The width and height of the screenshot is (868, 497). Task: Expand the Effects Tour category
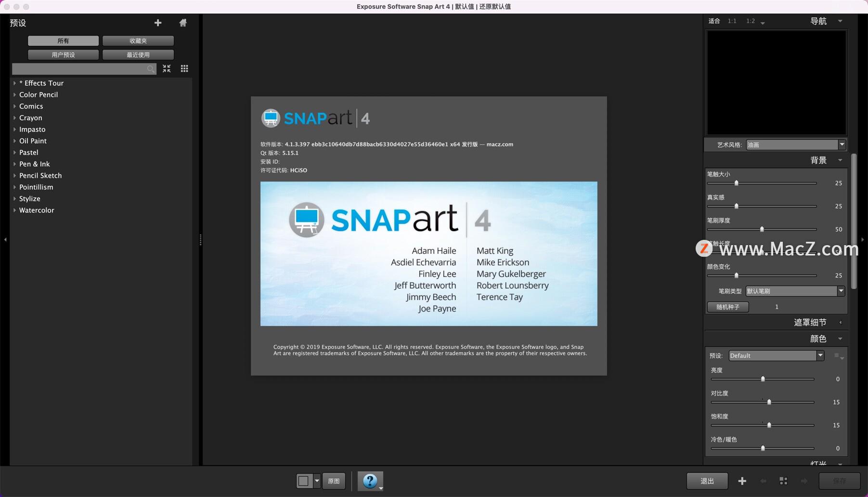click(x=14, y=83)
